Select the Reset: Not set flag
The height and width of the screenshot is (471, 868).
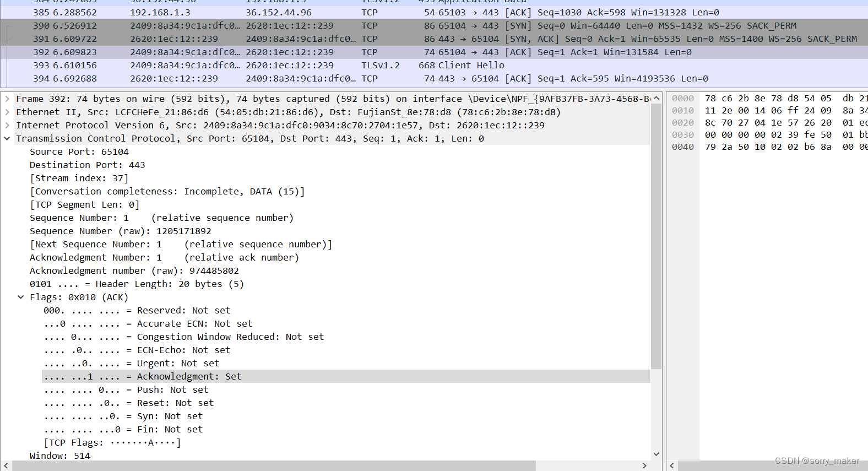[129, 403]
